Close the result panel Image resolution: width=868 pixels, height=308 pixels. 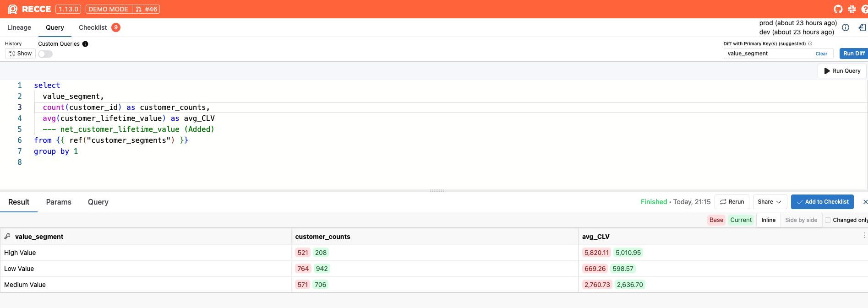(865, 202)
